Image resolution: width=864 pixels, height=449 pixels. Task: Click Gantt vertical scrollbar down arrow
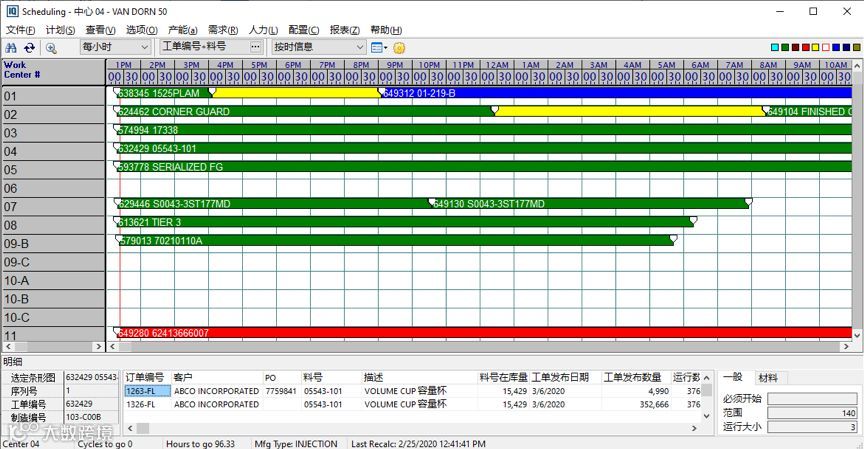coord(857,335)
